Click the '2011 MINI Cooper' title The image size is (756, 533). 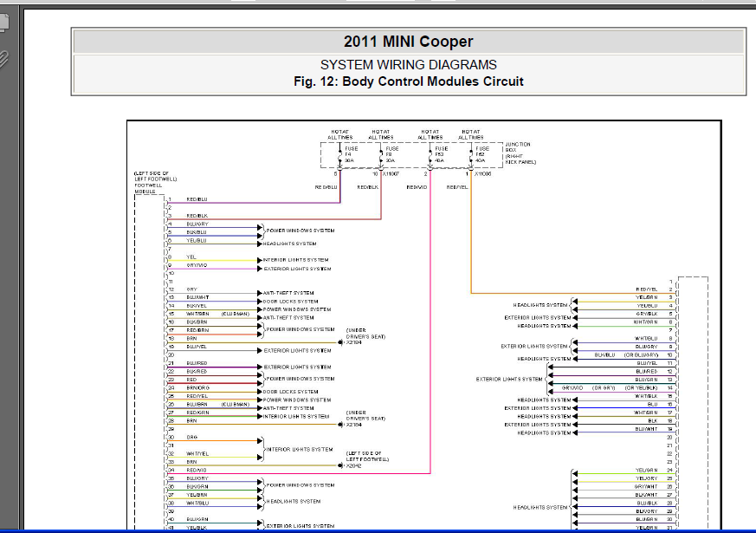click(x=409, y=42)
